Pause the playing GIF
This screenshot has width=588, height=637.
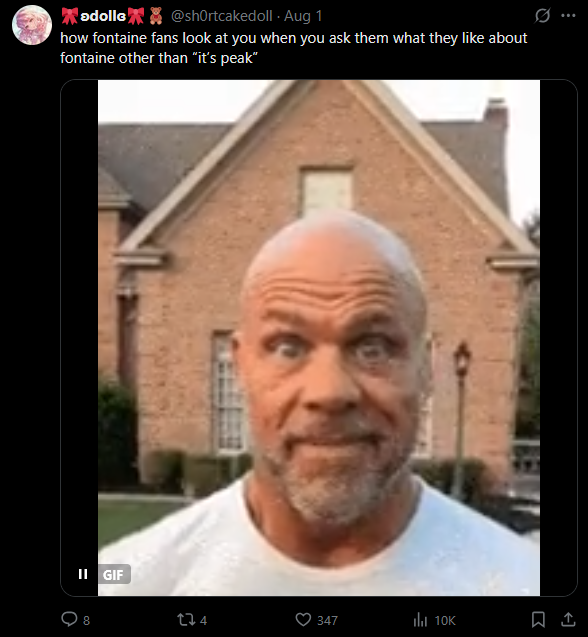point(83,574)
